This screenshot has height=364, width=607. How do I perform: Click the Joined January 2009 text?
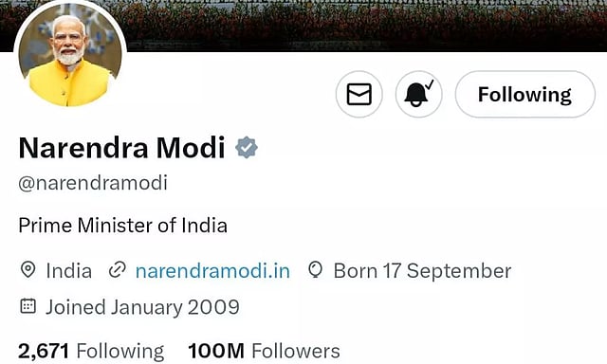[x=143, y=307]
